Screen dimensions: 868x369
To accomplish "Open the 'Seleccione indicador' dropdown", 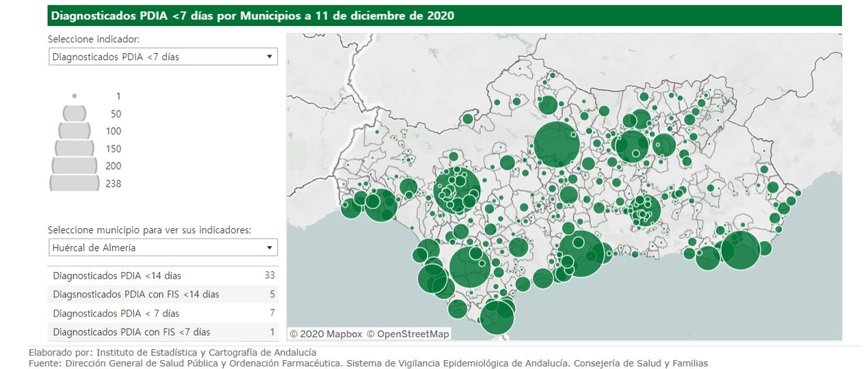I will (x=163, y=57).
